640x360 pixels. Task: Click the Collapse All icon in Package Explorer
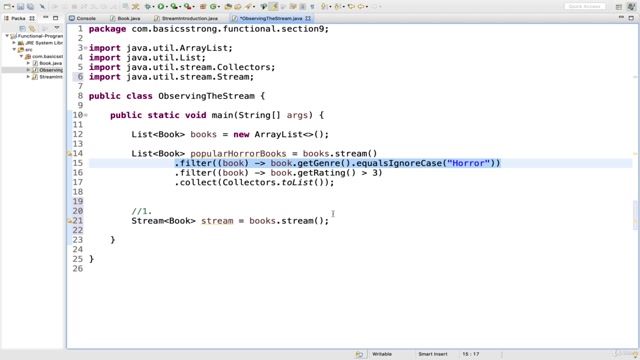pos(22,29)
